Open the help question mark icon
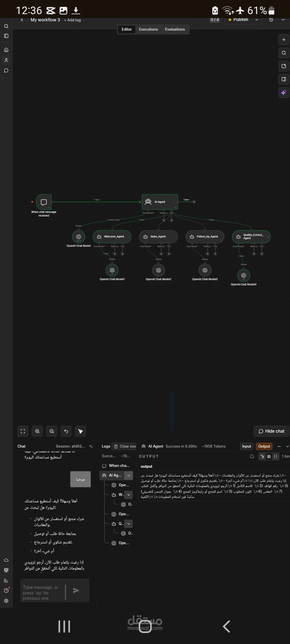The height and width of the screenshot is (644, 290). (x=6, y=590)
